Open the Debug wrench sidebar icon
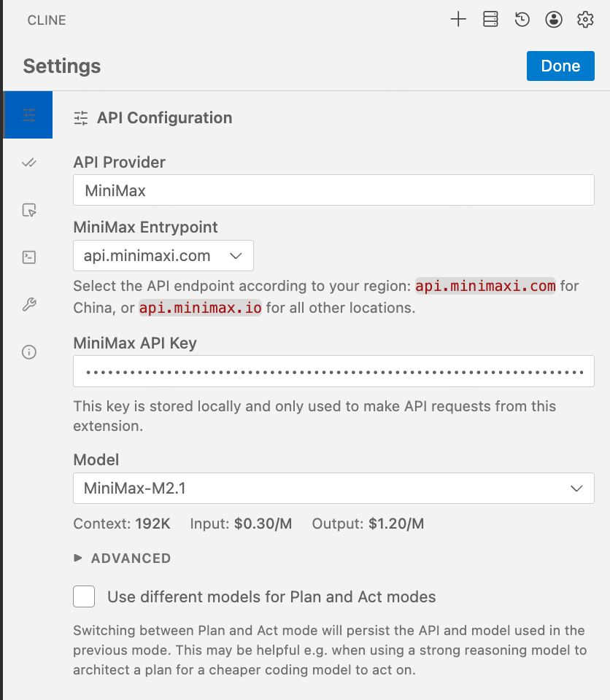610x700 pixels. (29, 305)
